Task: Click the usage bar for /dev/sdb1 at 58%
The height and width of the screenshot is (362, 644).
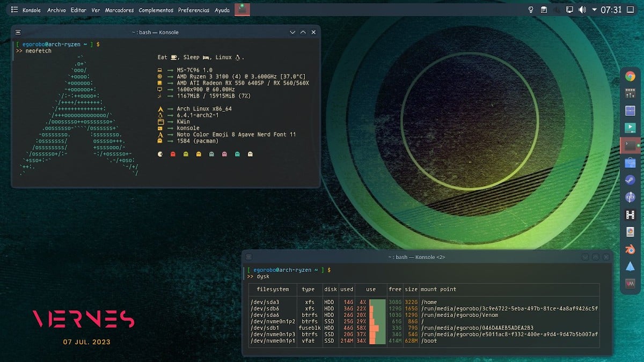Action: click(377, 328)
